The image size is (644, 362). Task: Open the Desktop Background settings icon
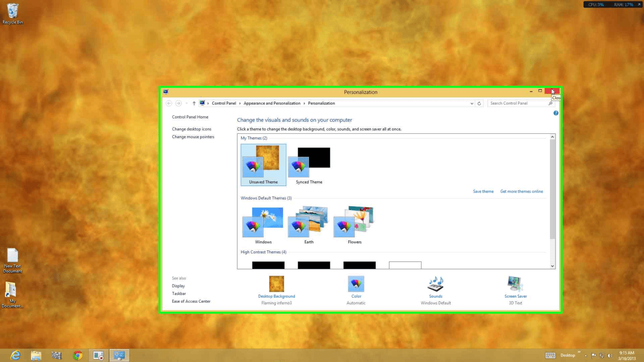click(x=276, y=284)
